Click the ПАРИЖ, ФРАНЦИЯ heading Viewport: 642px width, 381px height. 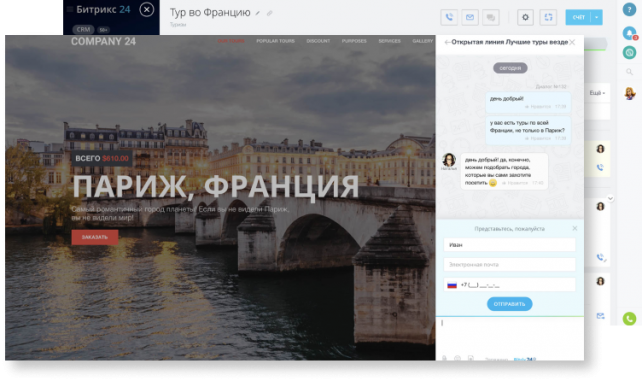tap(216, 187)
